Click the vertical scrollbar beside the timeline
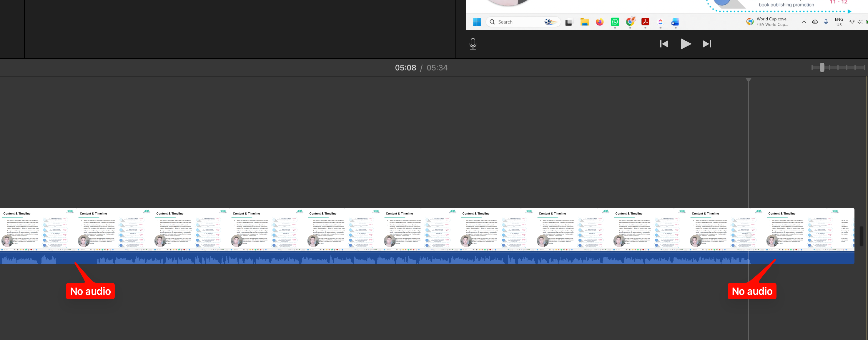This screenshot has width=868, height=340. [861, 236]
